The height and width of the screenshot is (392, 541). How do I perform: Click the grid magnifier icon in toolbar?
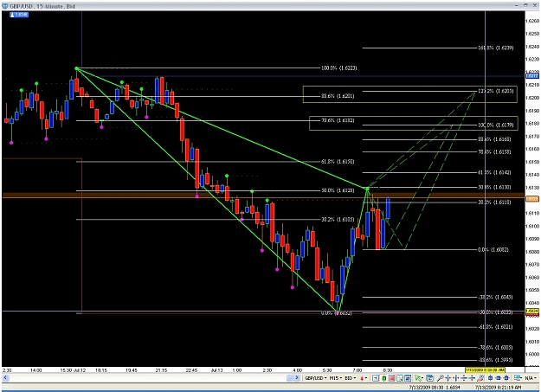pos(400,378)
